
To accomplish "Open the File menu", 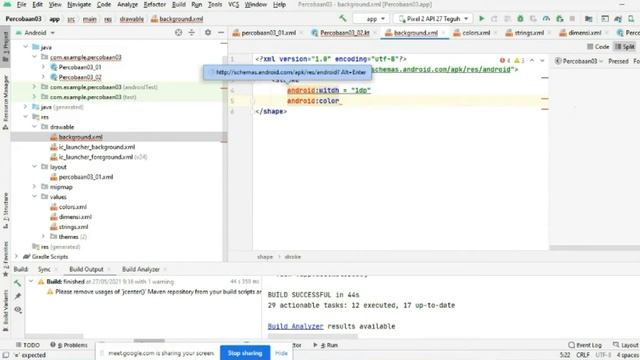I will (x=21, y=4).
